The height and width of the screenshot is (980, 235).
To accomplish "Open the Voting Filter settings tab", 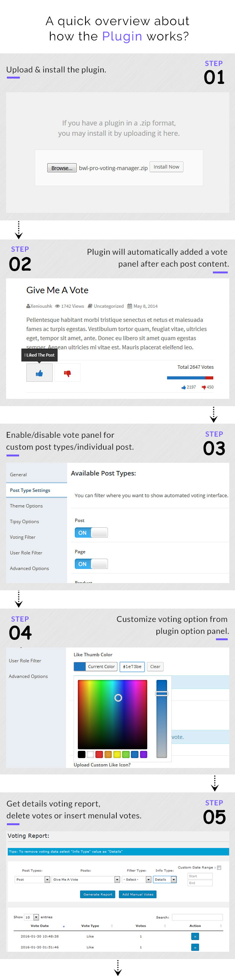I will click(x=23, y=537).
